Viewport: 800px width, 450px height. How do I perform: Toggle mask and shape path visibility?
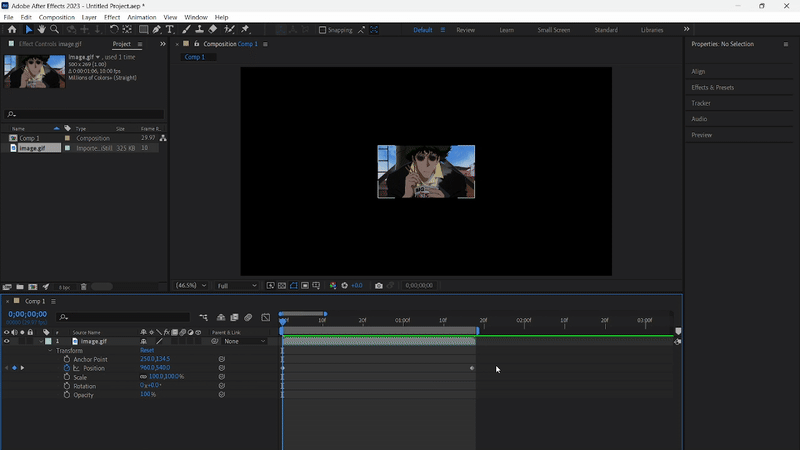[x=293, y=286]
